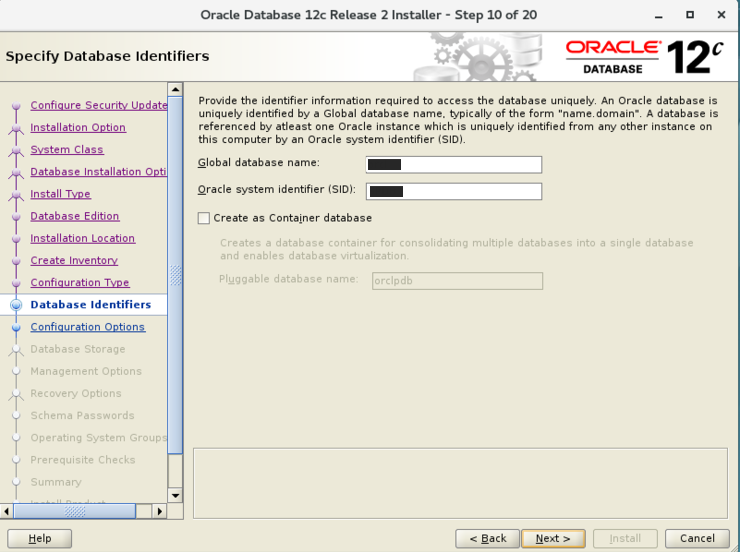Cancel the installer
The height and width of the screenshot is (552, 740).
(x=697, y=538)
